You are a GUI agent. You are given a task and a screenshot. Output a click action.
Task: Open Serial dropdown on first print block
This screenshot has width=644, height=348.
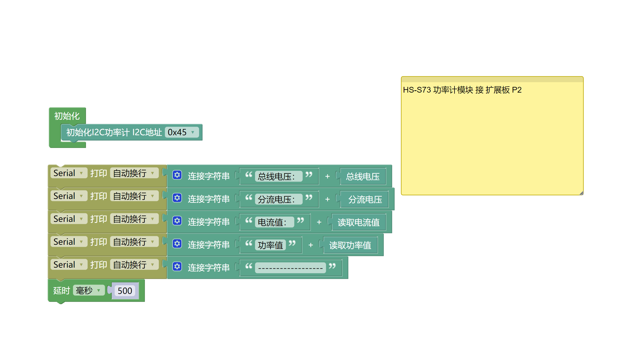pos(69,173)
